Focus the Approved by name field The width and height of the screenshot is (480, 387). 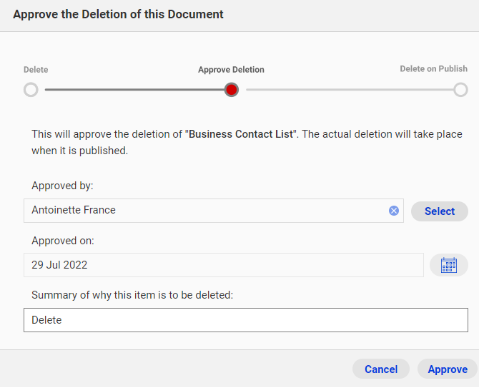(213, 211)
